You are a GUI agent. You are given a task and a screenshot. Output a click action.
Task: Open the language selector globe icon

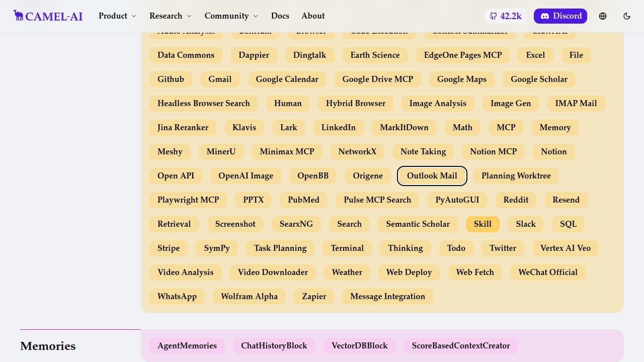click(x=603, y=16)
